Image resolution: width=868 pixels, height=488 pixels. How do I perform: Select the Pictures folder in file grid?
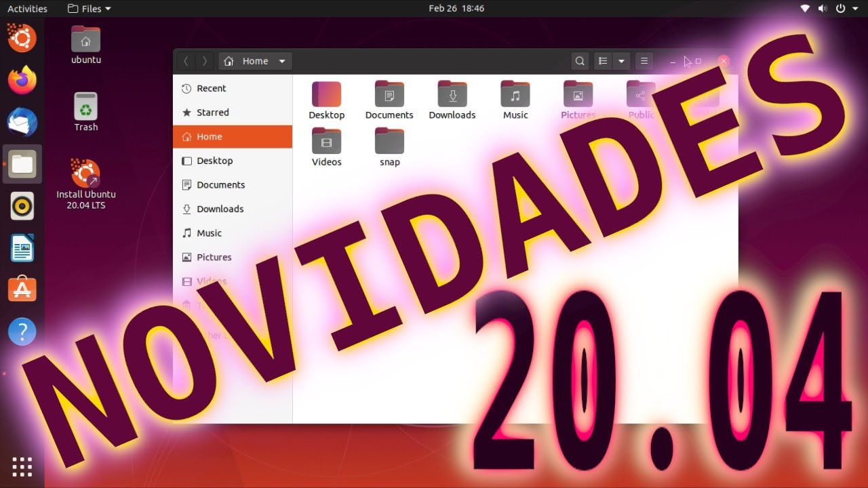click(x=578, y=100)
